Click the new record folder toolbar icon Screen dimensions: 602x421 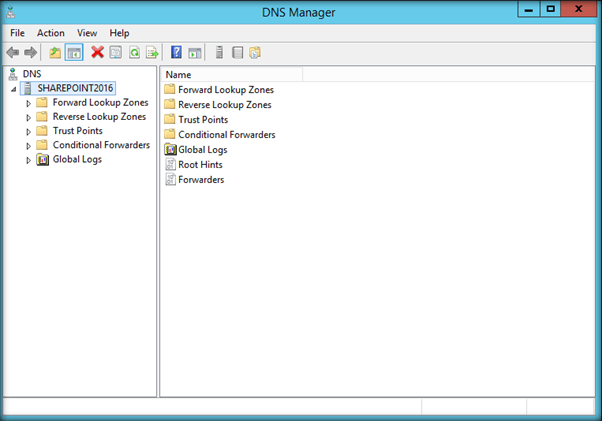255,52
